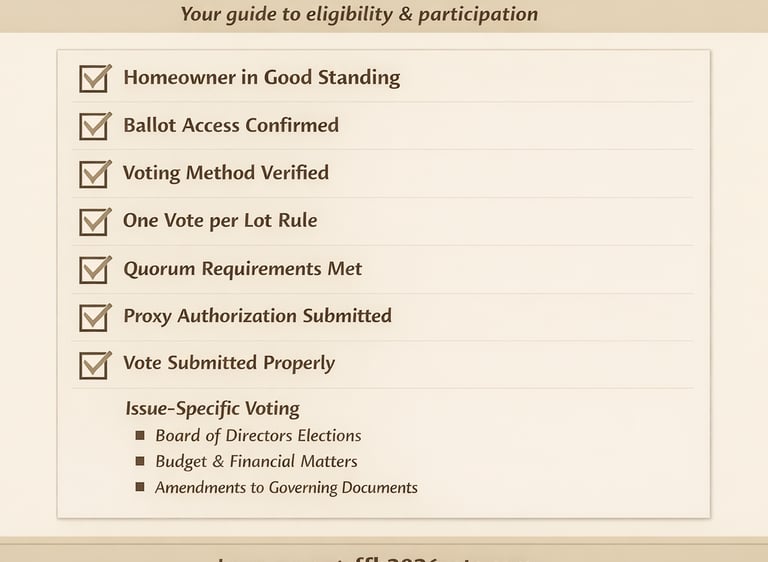Select the One Vote per Lot Rule text

[x=219, y=221]
